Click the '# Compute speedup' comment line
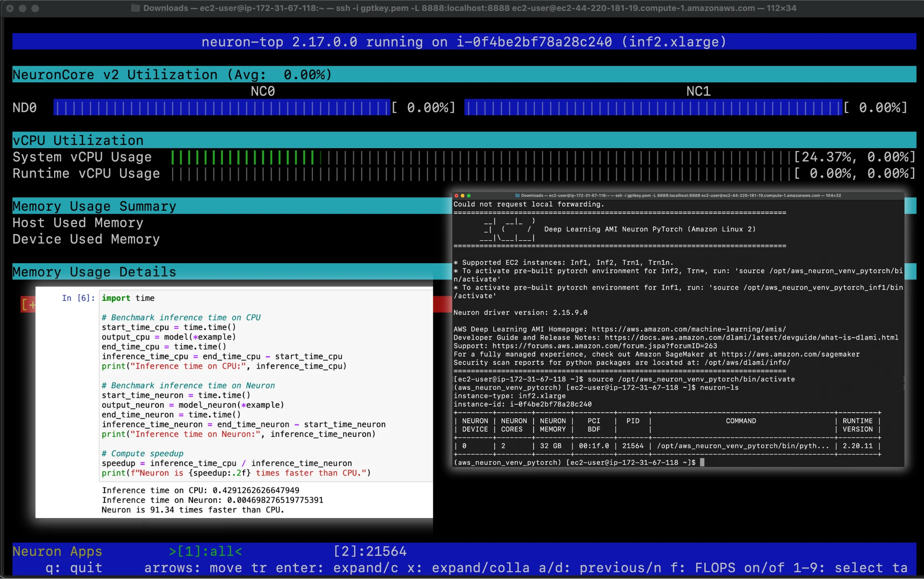This screenshot has width=924, height=579. [143, 453]
